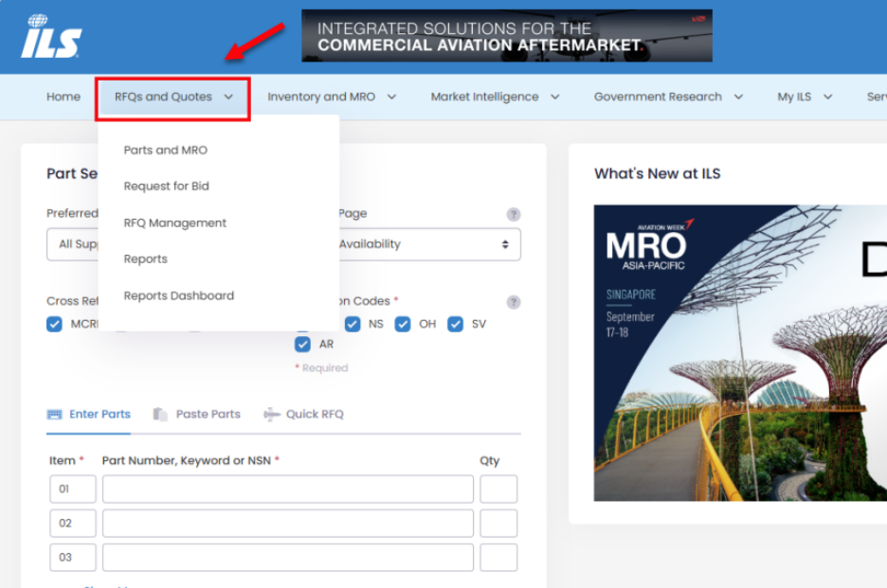Click the Paste Parts clipboard icon
The image size is (887, 588).
[161, 414]
